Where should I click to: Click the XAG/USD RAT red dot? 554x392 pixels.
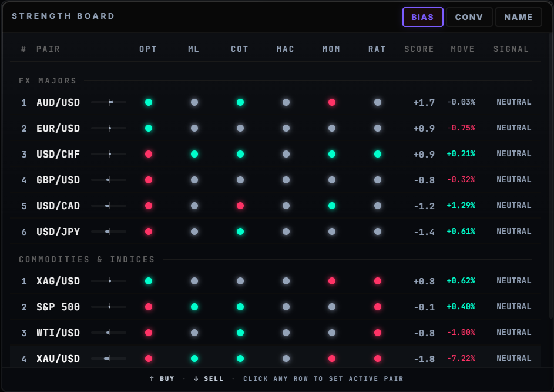pos(378,281)
